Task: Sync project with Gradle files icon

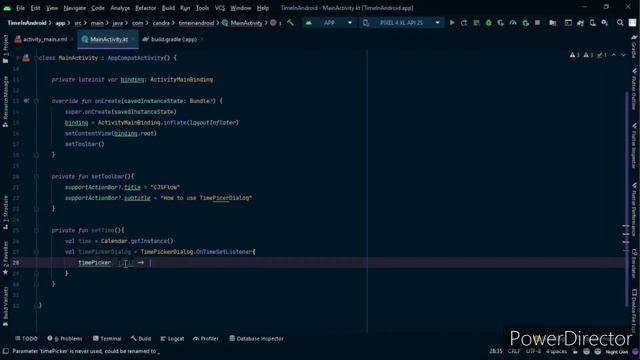Action: (x=580, y=23)
